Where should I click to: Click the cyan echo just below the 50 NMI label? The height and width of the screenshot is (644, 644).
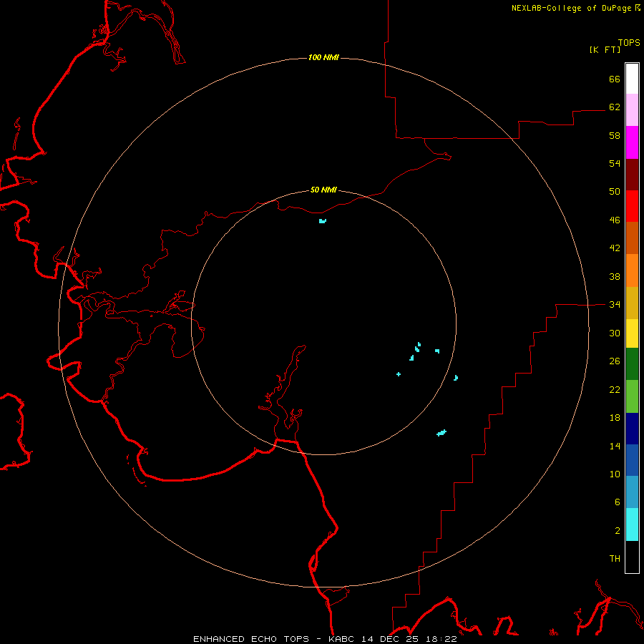pyautogui.click(x=323, y=221)
